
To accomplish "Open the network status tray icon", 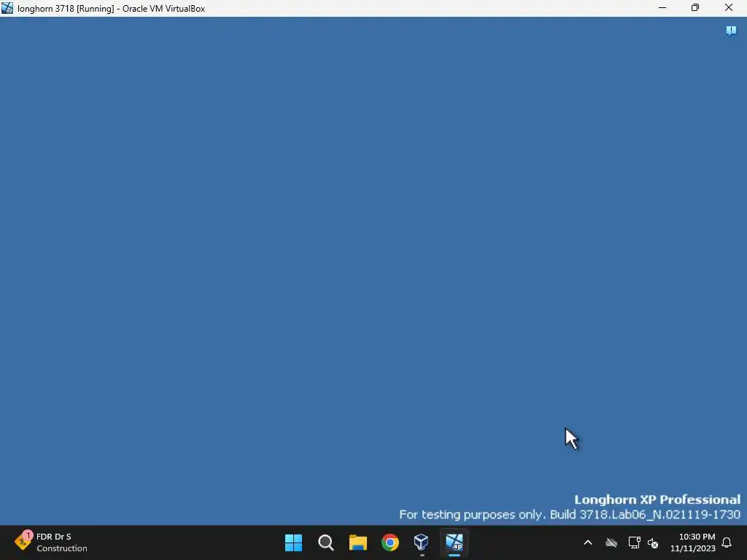I will 634,542.
